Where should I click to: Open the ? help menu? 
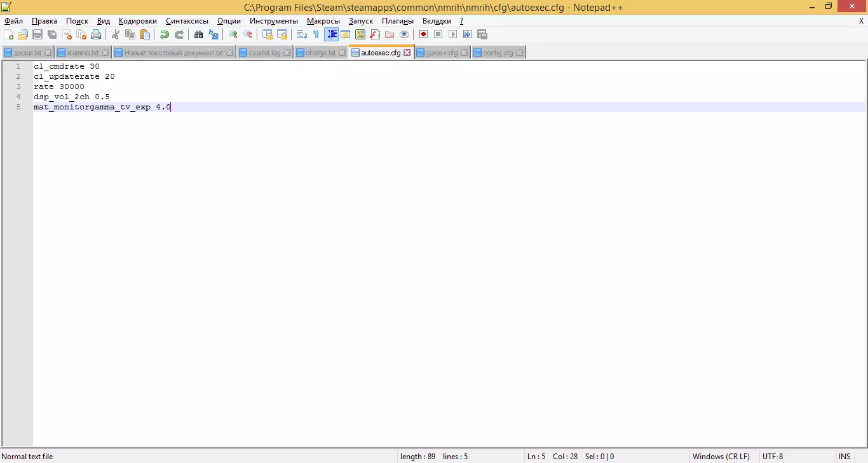pyautogui.click(x=462, y=21)
